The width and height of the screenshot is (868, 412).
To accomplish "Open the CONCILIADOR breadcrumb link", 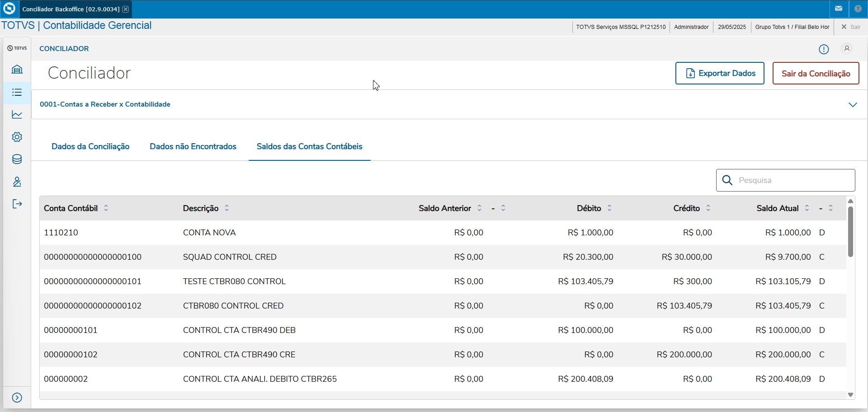I will pyautogui.click(x=64, y=49).
